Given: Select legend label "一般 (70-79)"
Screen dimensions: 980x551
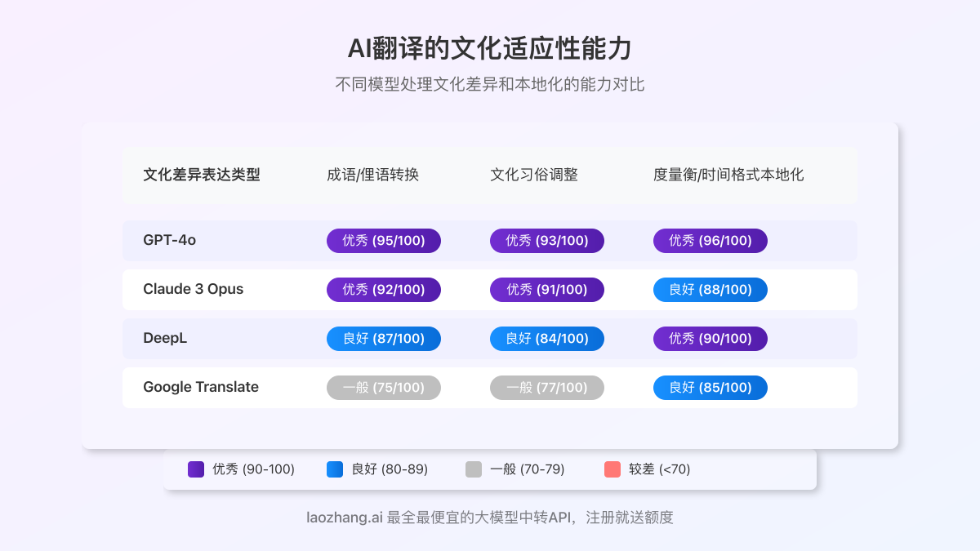Looking at the screenshot, I should [x=528, y=469].
